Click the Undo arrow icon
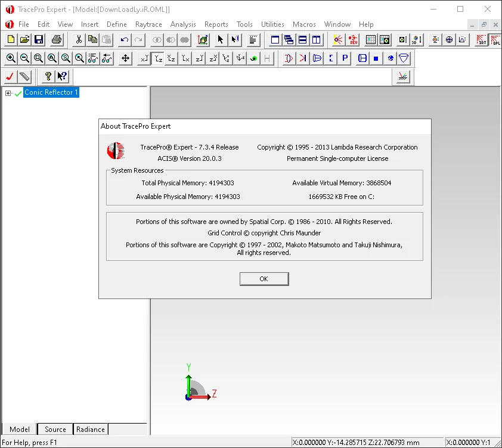 tap(124, 40)
